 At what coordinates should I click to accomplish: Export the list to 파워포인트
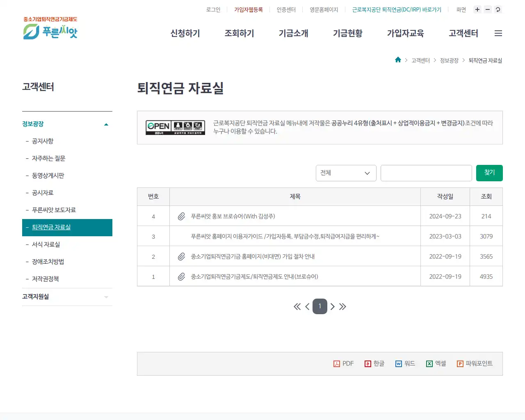pos(475,363)
